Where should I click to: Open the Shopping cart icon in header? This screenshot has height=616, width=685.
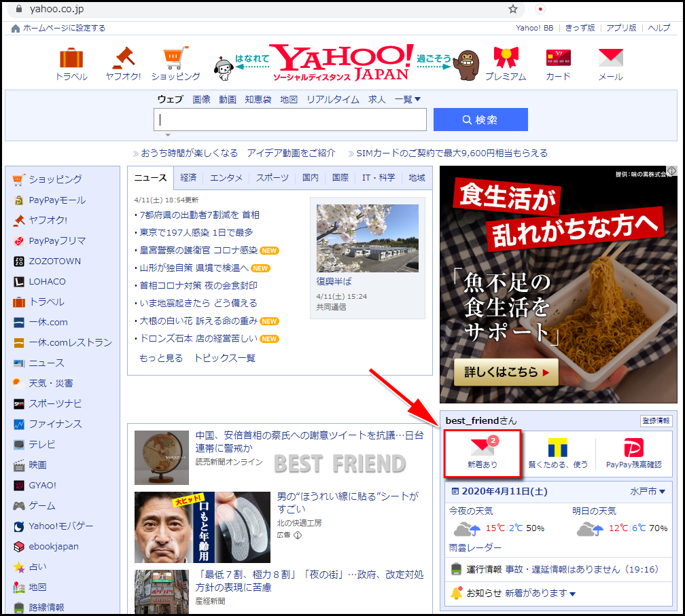(175, 58)
